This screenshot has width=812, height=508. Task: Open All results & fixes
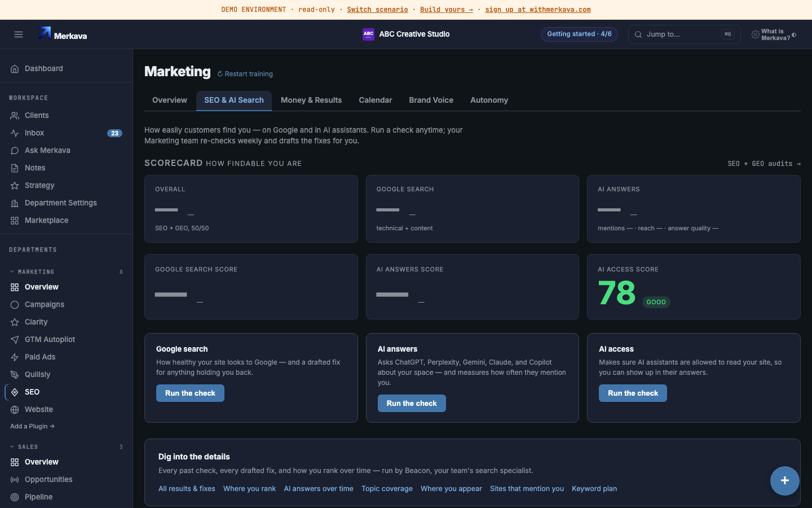[187, 489]
